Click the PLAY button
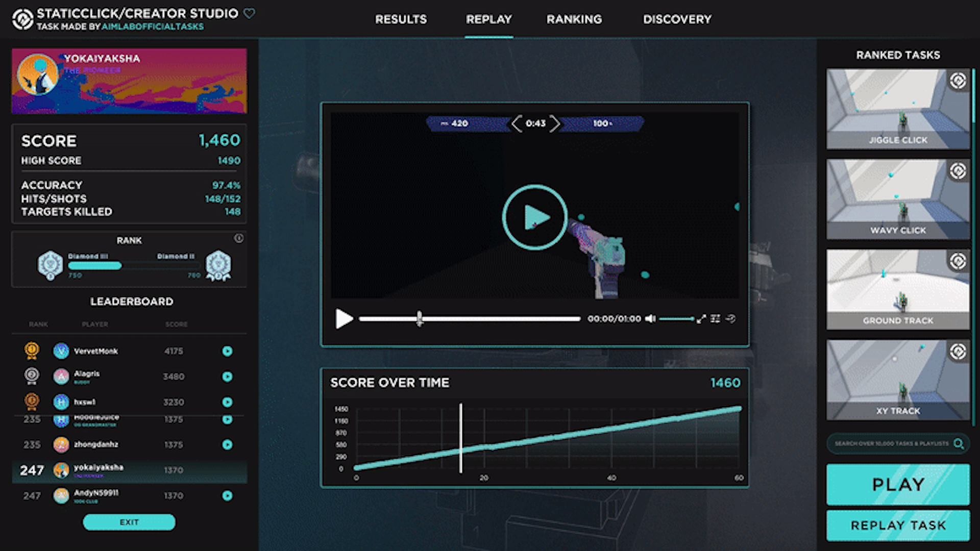 tap(898, 484)
